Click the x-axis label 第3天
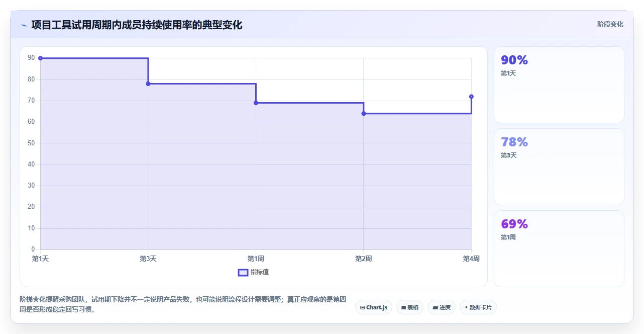Image resolution: width=644 pixels, height=334 pixels. pyautogui.click(x=148, y=259)
